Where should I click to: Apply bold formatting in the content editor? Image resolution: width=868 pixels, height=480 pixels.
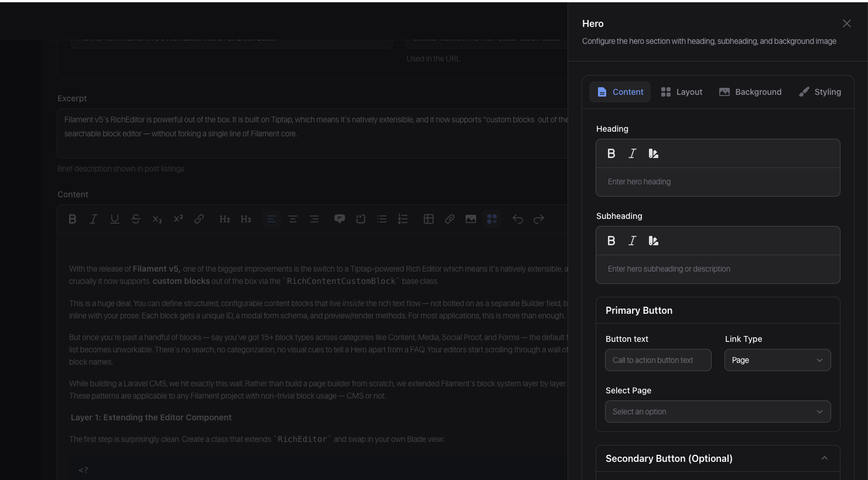point(73,218)
